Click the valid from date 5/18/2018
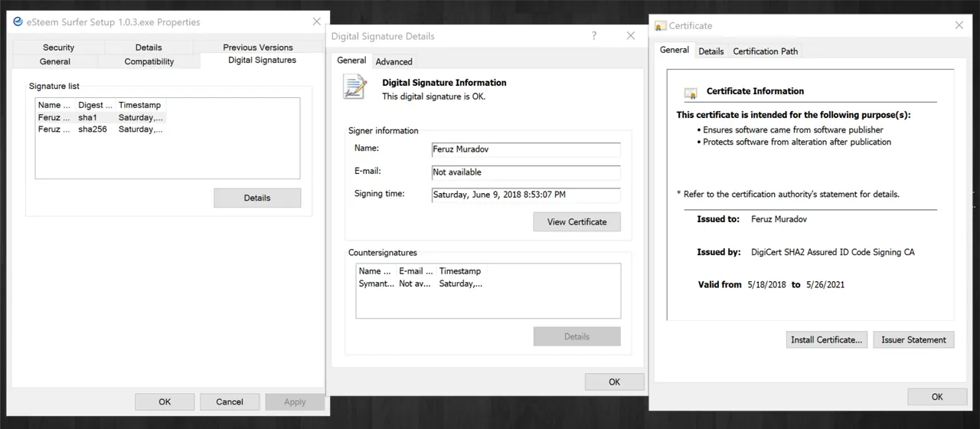The image size is (980, 429). (x=766, y=284)
